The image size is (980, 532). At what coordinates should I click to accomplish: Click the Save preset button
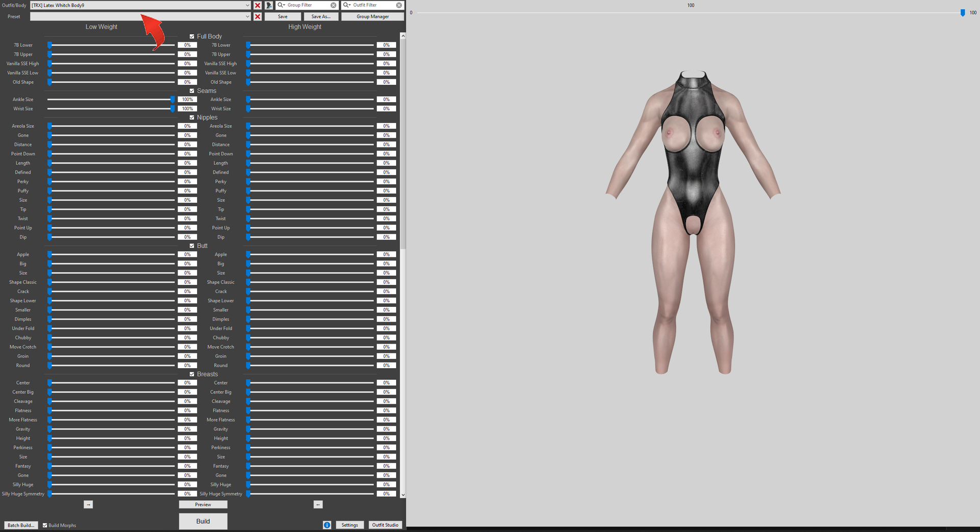point(283,16)
